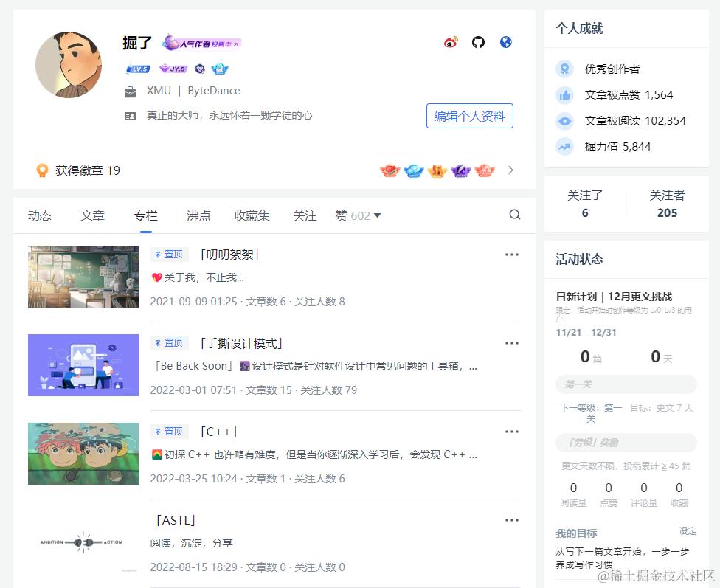Click the 「Be Back Soon」 description line
The width and height of the screenshot is (720, 588).
tap(316, 366)
